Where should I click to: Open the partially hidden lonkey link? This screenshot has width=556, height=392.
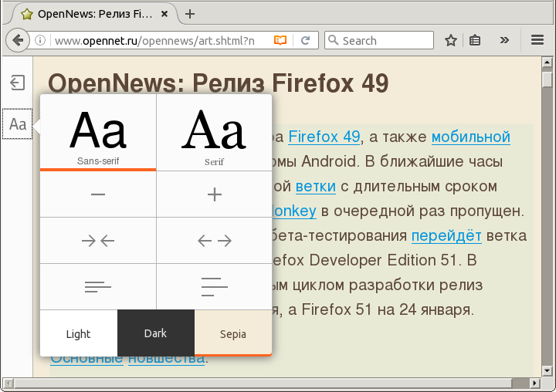[x=294, y=211]
